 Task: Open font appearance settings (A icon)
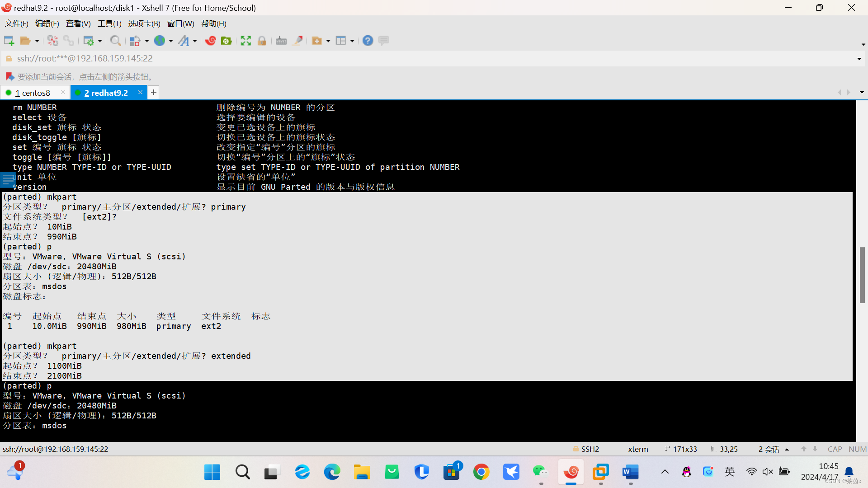pos(184,41)
